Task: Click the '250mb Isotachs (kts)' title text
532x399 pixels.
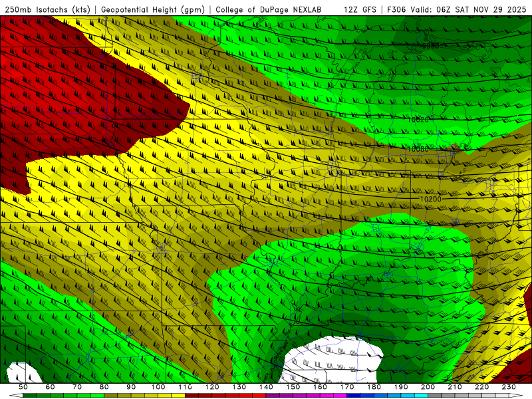Action: click(x=47, y=9)
